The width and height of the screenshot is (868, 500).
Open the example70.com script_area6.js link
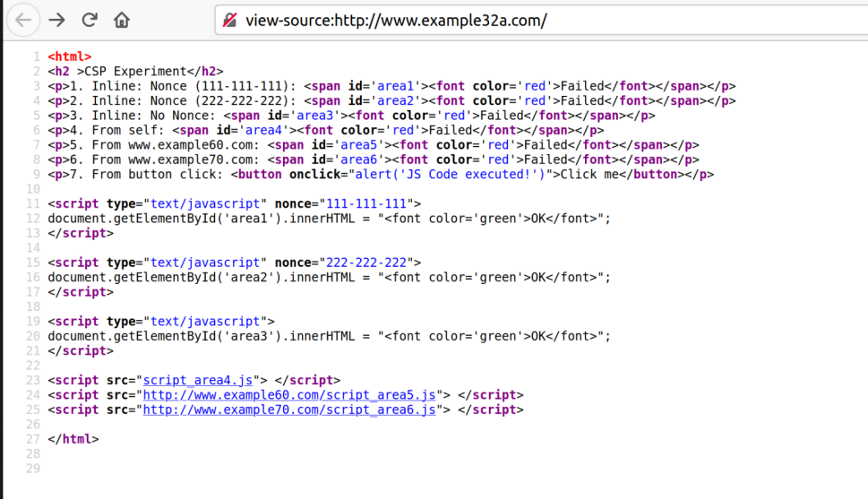point(289,409)
